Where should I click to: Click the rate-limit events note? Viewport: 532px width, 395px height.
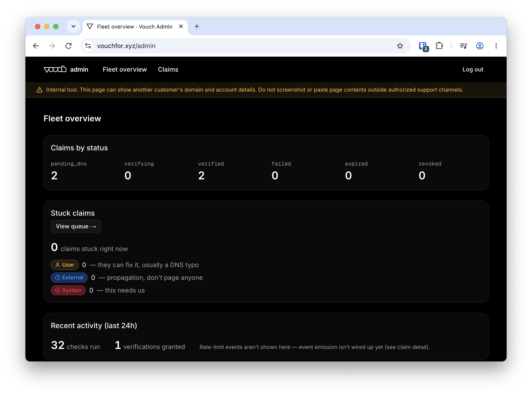(x=315, y=347)
